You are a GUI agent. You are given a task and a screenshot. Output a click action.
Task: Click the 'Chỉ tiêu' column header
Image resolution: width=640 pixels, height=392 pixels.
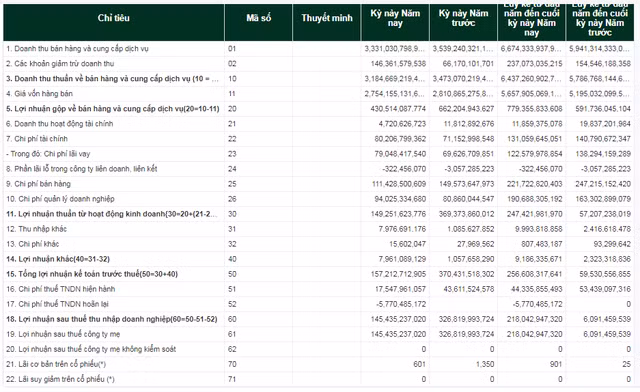pyautogui.click(x=113, y=22)
